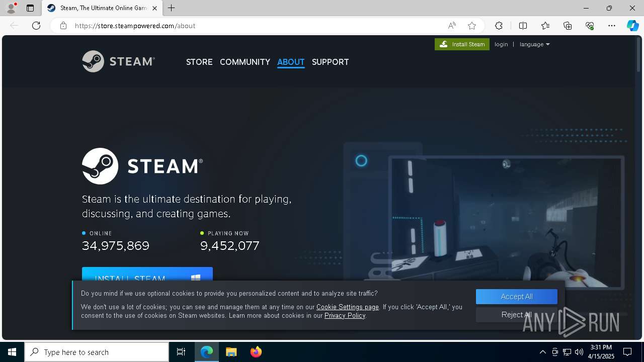This screenshot has width=644, height=362.
Task: Open the network status icon
Action: click(x=567, y=352)
